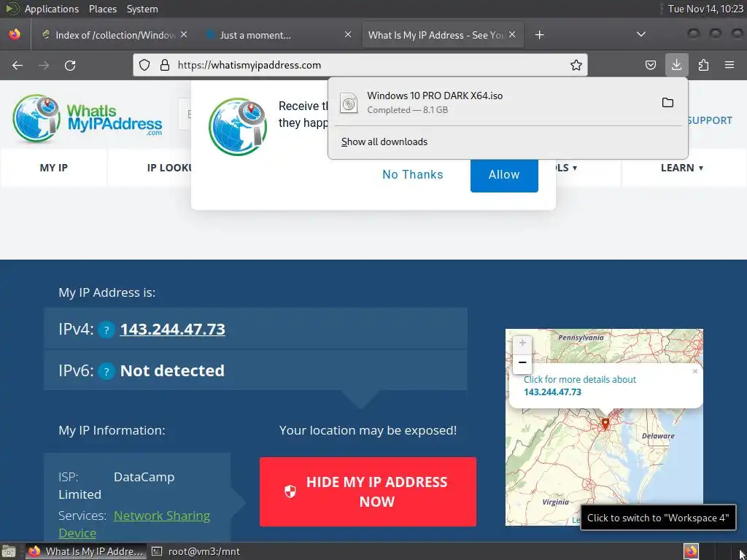Close the Index of /collection tab

pyautogui.click(x=184, y=35)
